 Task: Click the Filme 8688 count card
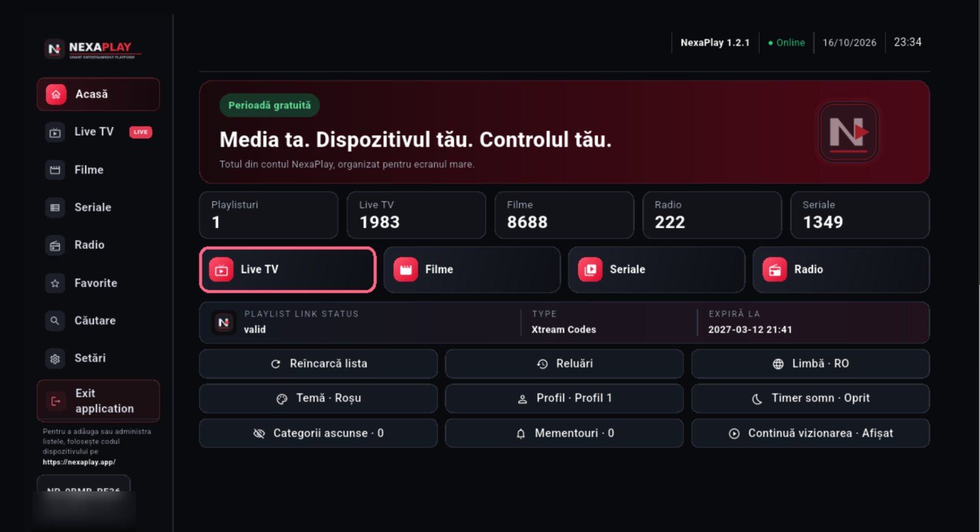[x=564, y=215]
